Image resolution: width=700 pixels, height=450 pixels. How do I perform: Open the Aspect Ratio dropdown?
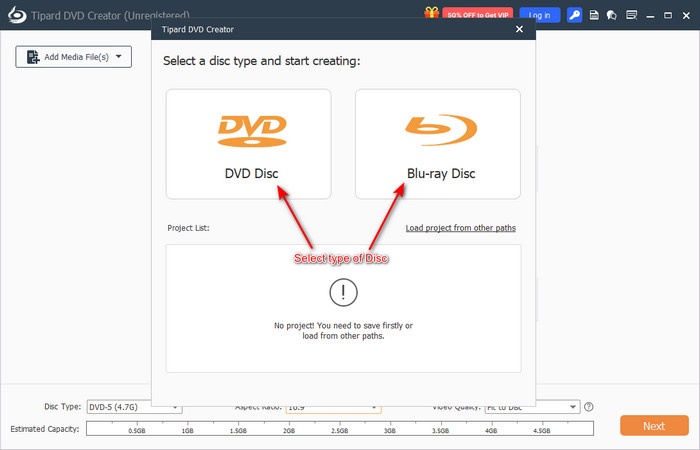click(333, 408)
